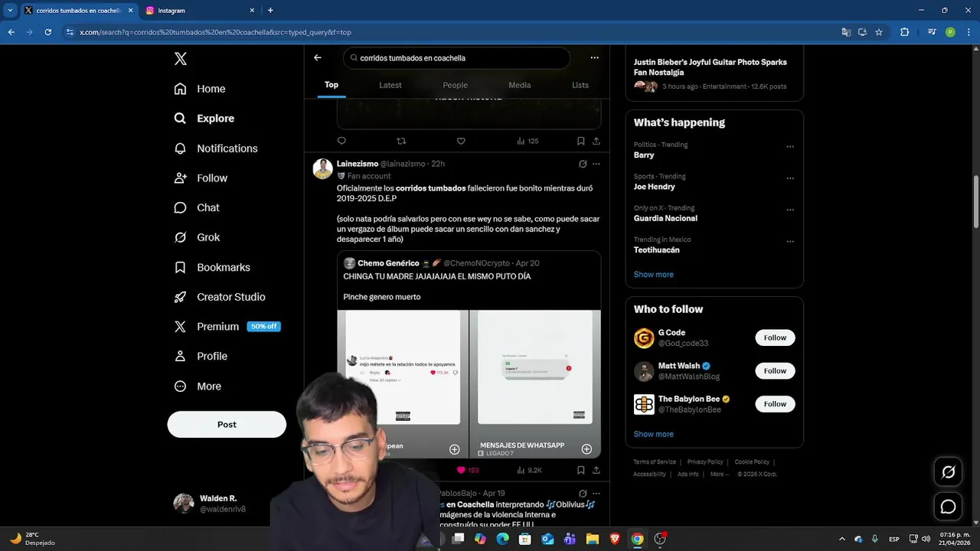Show more Who to follow suggestions
The width and height of the screenshot is (980, 551).
pos(653,434)
